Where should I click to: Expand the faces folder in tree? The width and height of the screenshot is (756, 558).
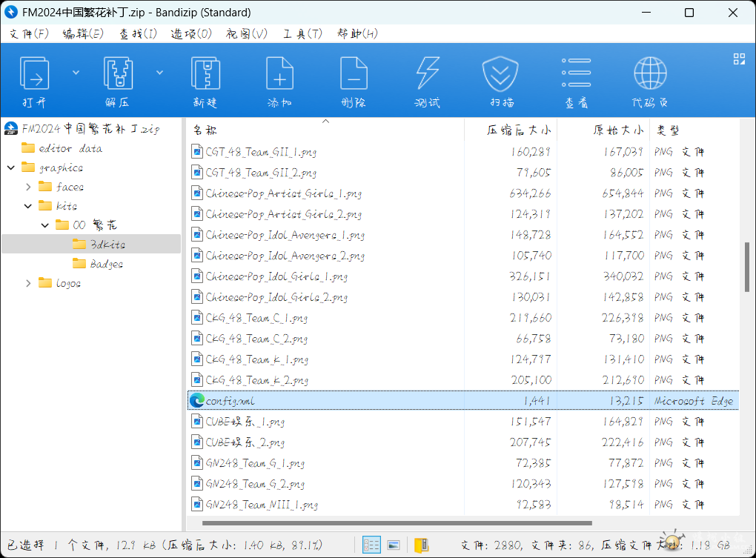click(x=28, y=187)
